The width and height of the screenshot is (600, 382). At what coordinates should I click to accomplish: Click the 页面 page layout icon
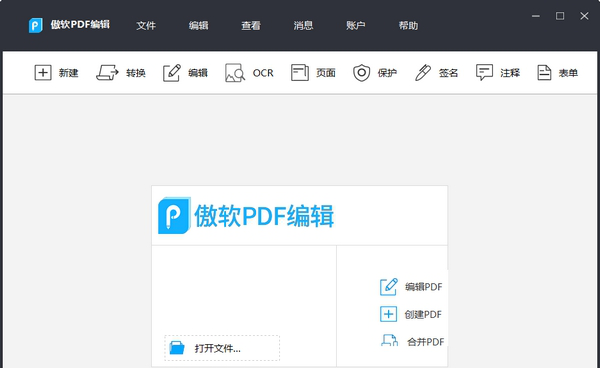[x=300, y=72]
